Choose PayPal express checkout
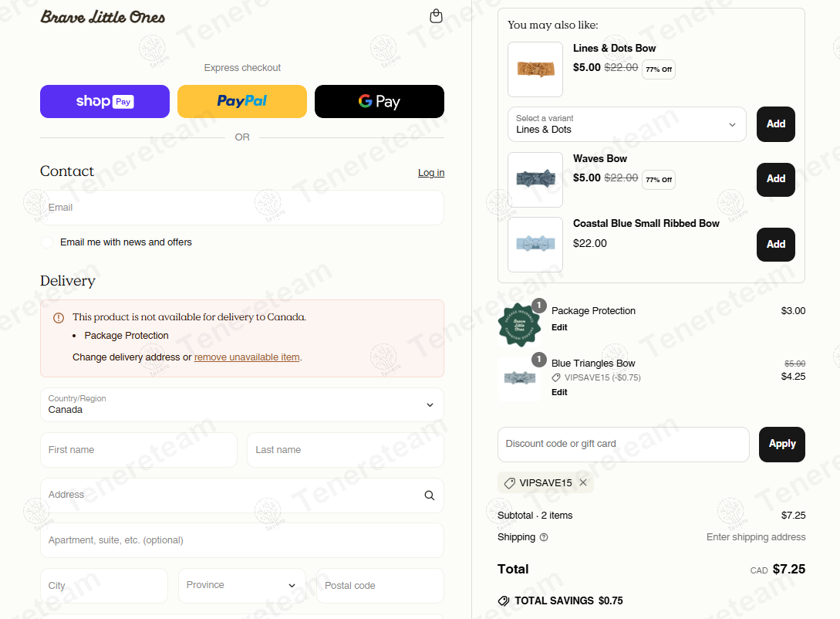 click(242, 101)
